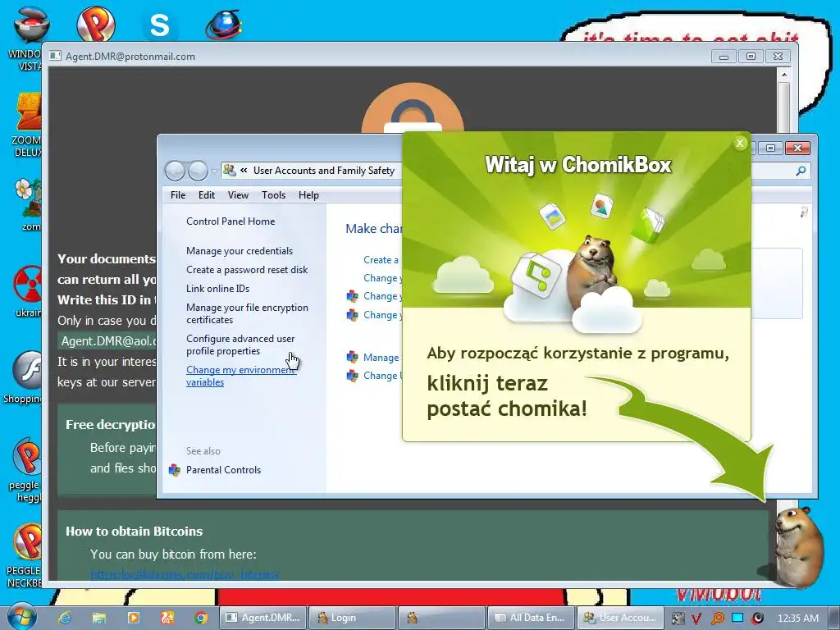
Task: Click the 'Create a' account link
Action: [x=381, y=260]
